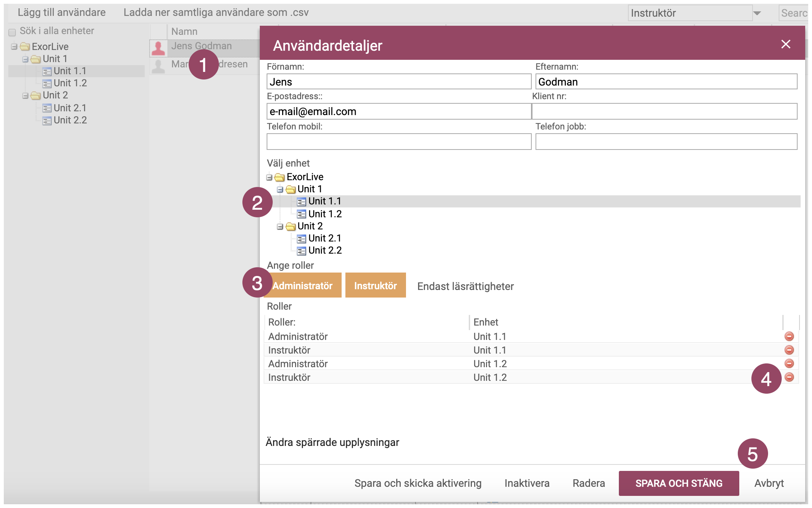Click Unit 1 folder icon in left sidebar
The width and height of the screenshot is (812, 508).
(x=36, y=59)
